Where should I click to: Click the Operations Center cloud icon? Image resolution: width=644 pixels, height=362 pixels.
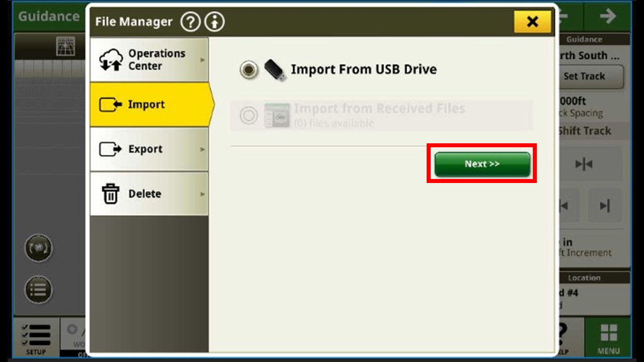(x=111, y=60)
